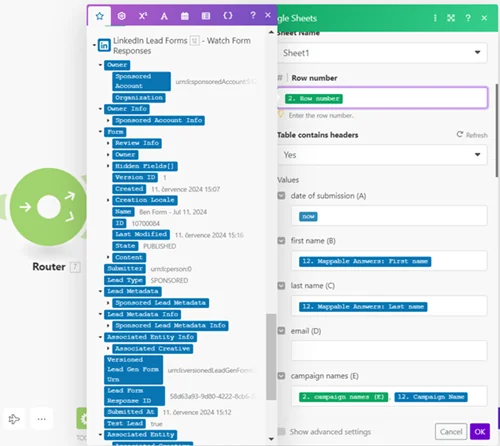Image resolution: width=500 pixels, height=446 pixels.
Task: Expand Associated Creative under Entity Info
Action: [108, 348]
